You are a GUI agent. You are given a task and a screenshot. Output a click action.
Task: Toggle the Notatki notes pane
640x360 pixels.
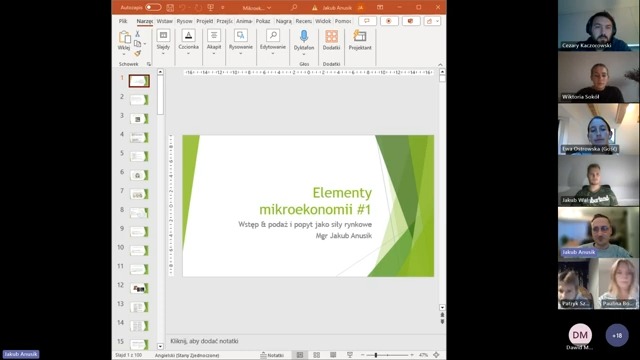[x=272, y=355]
